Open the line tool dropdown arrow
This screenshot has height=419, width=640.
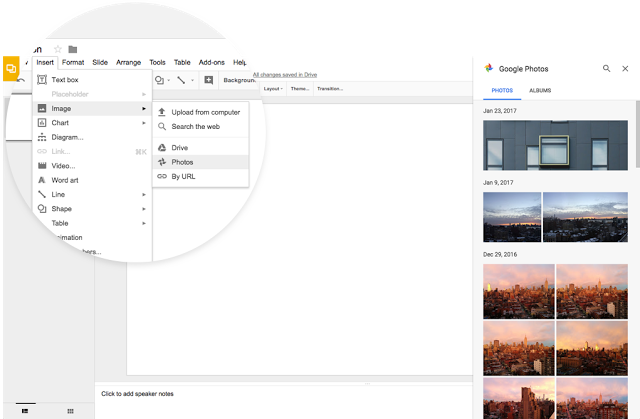pyautogui.click(x=192, y=80)
